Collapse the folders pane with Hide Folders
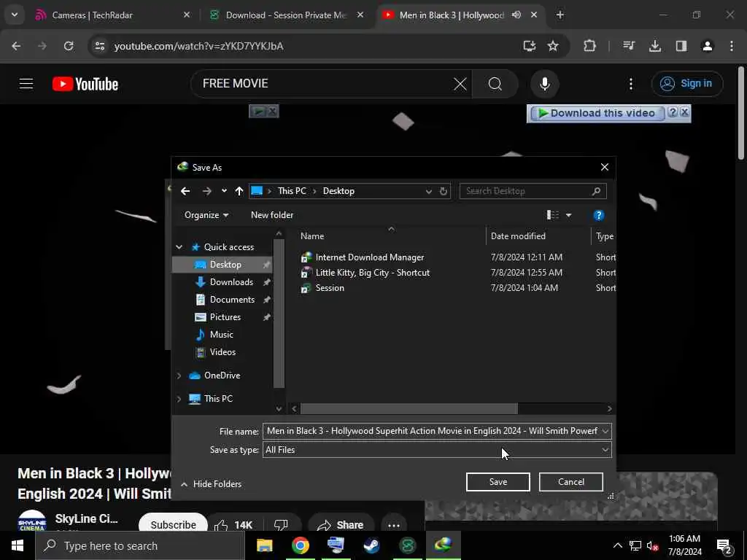747x560 pixels. point(211,484)
